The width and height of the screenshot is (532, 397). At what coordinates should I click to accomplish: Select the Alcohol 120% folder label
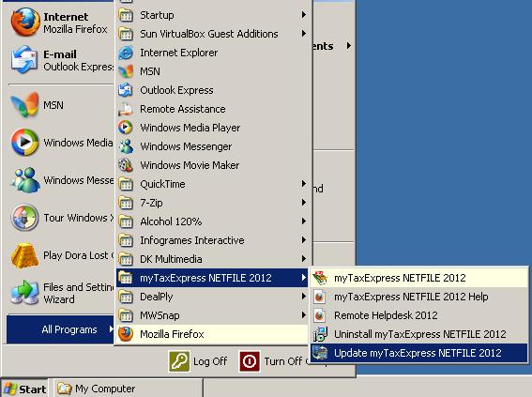(171, 221)
